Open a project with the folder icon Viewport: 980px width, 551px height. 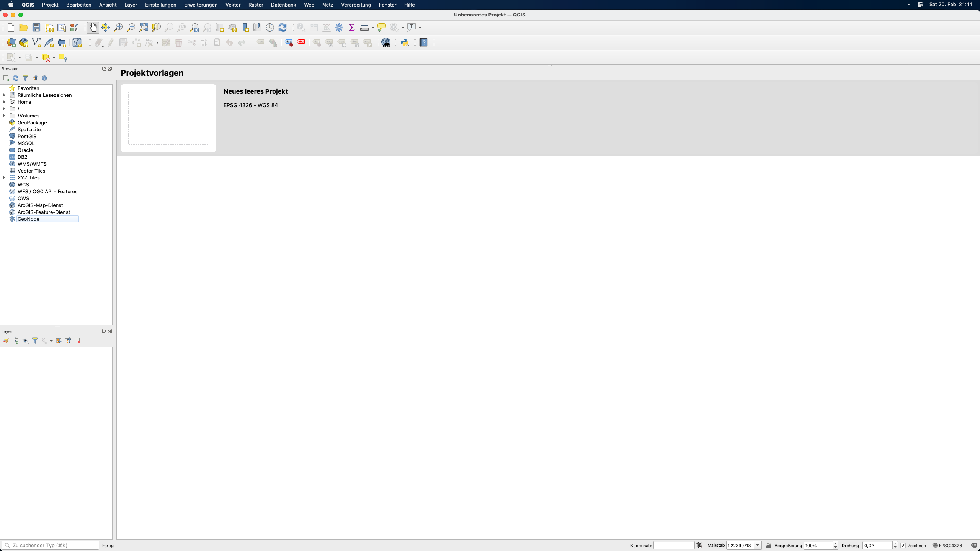point(23,28)
